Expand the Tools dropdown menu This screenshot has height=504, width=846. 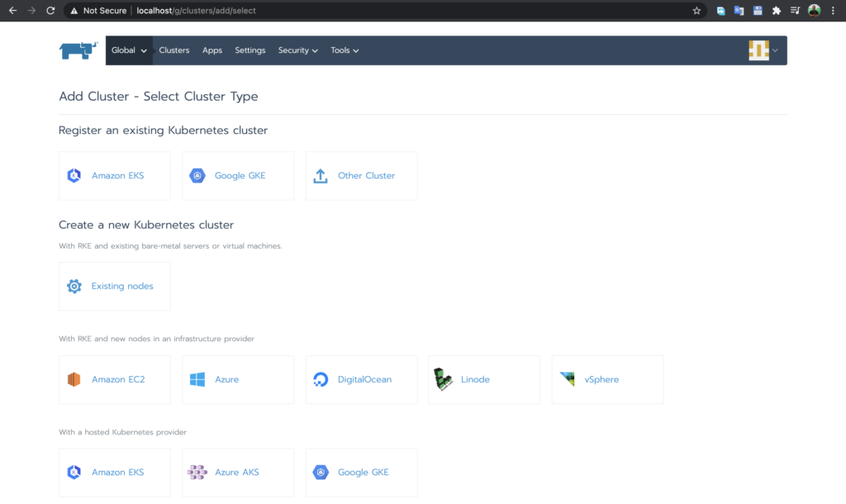click(345, 50)
